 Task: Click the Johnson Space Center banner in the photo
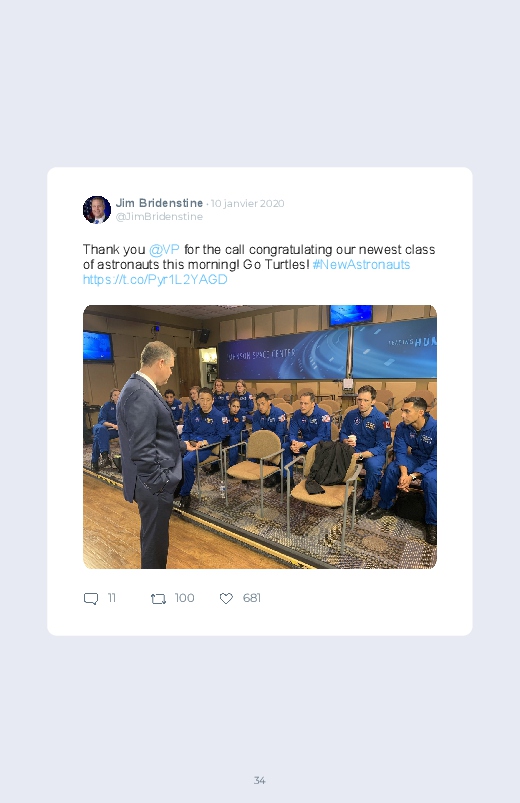pos(281,355)
